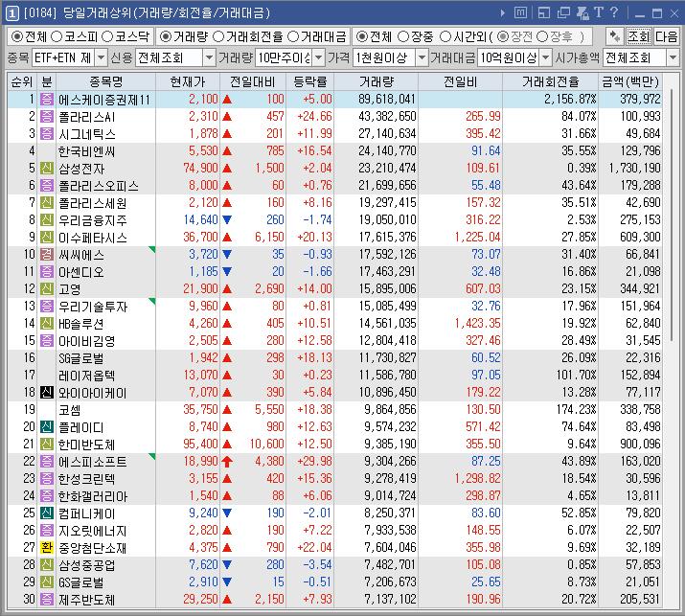Click the black 신 badge on the 와이아이케이 row
The image size is (685, 616).
click(x=47, y=393)
